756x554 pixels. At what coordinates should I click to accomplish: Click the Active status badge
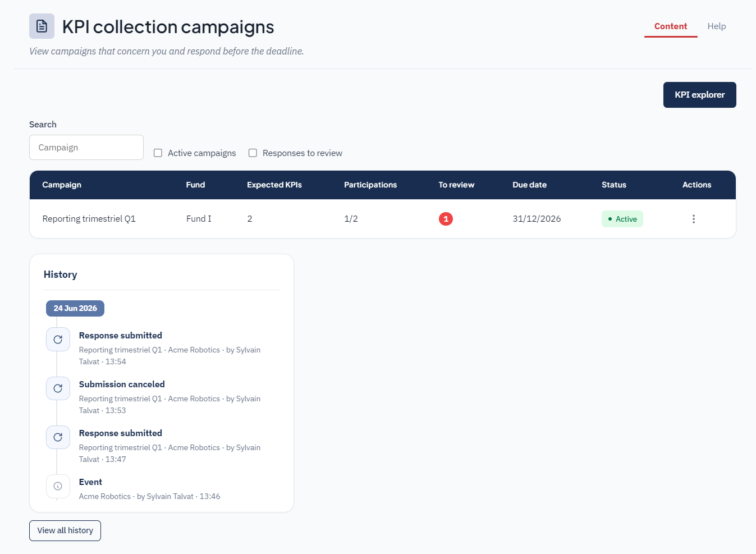pyautogui.click(x=622, y=219)
